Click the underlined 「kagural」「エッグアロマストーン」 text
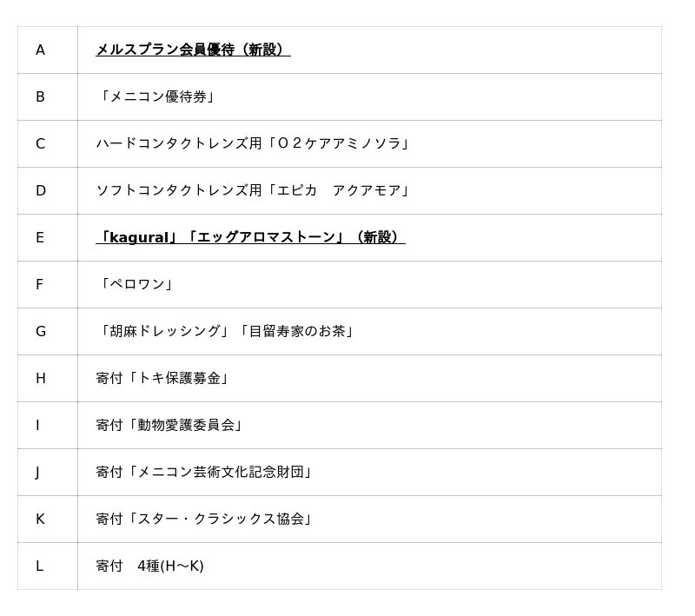This screenshot has width=695, height=616. (x=250, y=238)
